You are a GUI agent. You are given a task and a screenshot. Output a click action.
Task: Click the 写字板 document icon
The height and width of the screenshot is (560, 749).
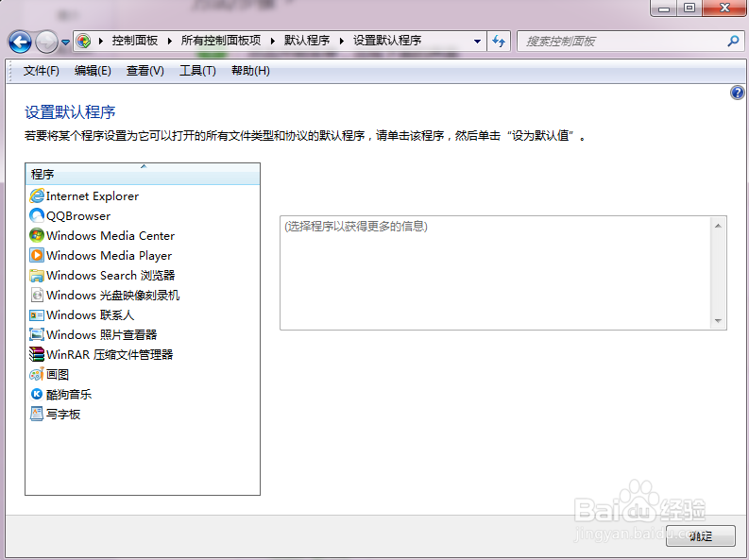[37, 414]
